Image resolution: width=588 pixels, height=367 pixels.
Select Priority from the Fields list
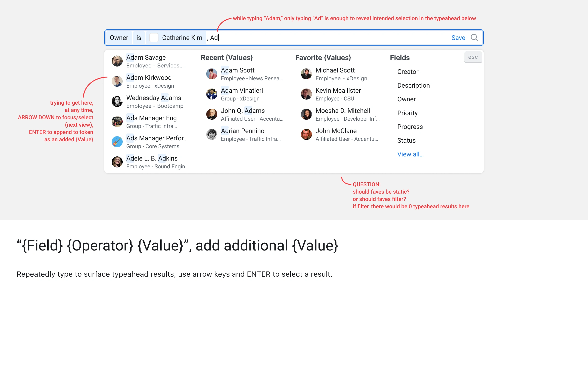[x=407, y=113]
